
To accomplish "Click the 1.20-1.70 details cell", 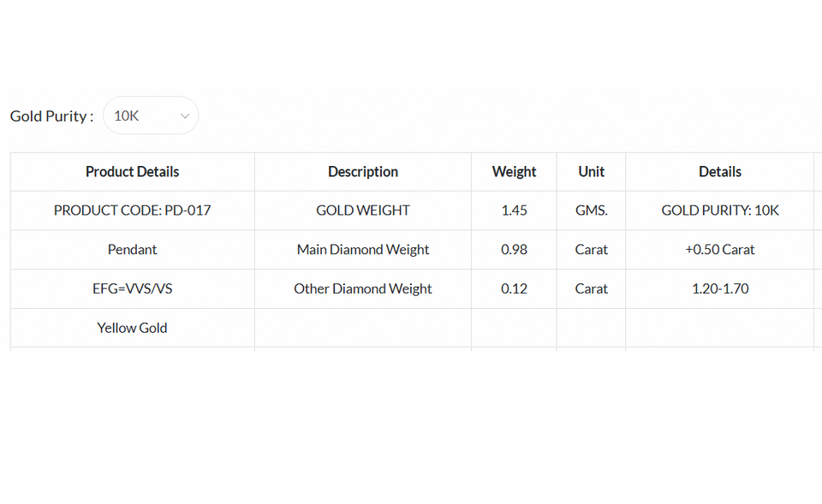I will (x=719, y=289).
